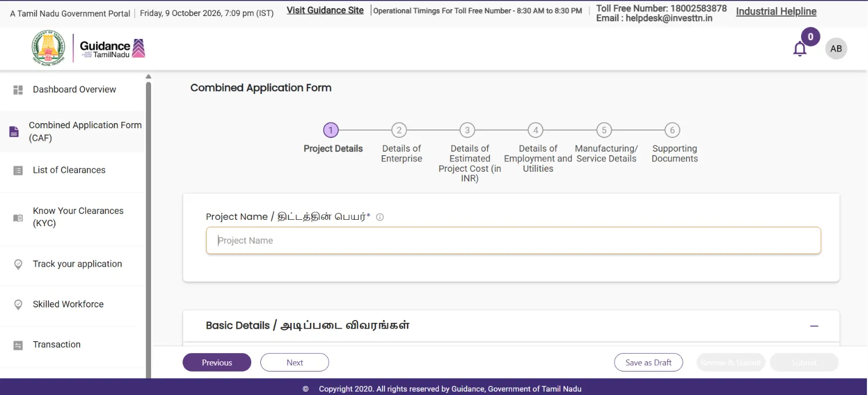The height and width of the screenshot is (395, 868).
Task: Click the disabled Submit button
Action: click(804, 362)
